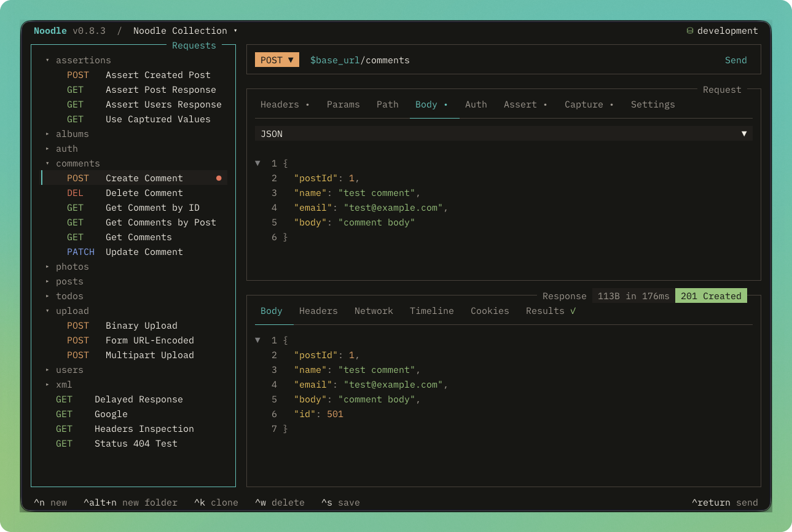Image resolution: width=792 pixels, height=532 pixels.
Task: Click the ^return send shortcut
Action: (725, 503)
